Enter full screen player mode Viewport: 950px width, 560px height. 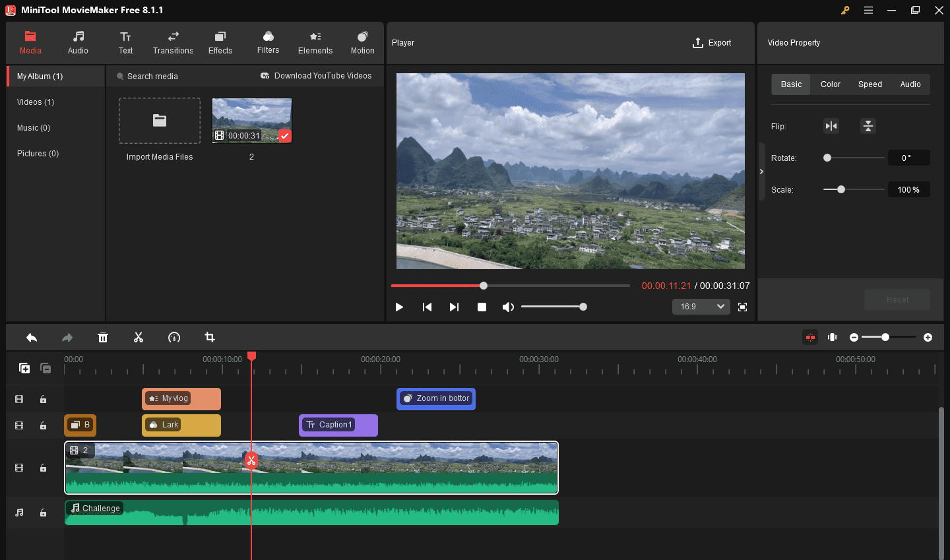click(742, 307)
